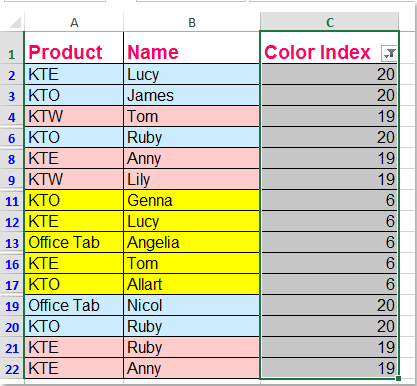Viewport: 417px width, 386px height.
Task: Click the fill handle at selection corner
Action: point(398,378)
